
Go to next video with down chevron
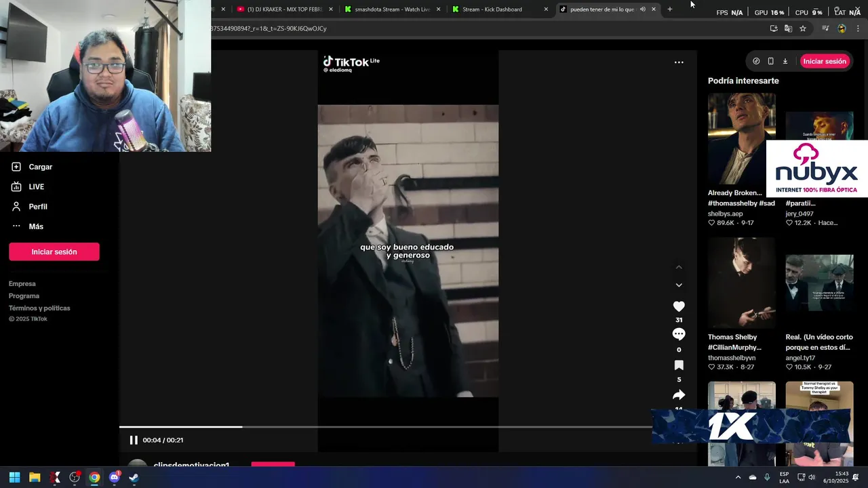[679, 285]
